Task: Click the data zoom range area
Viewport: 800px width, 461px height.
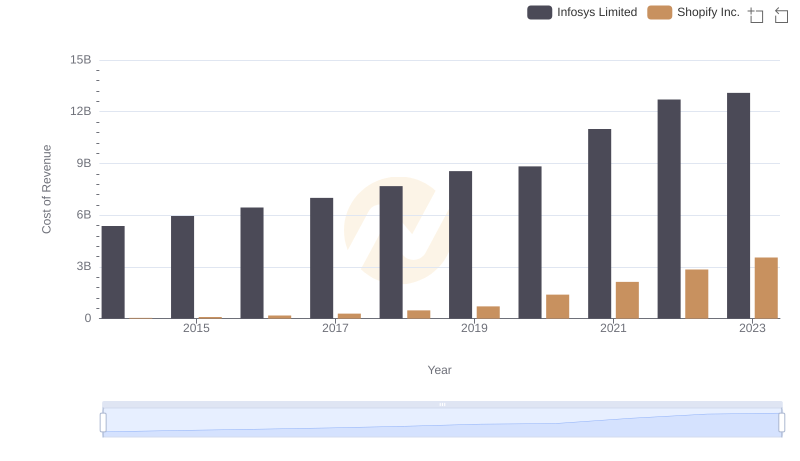Action: click(442, 423)
